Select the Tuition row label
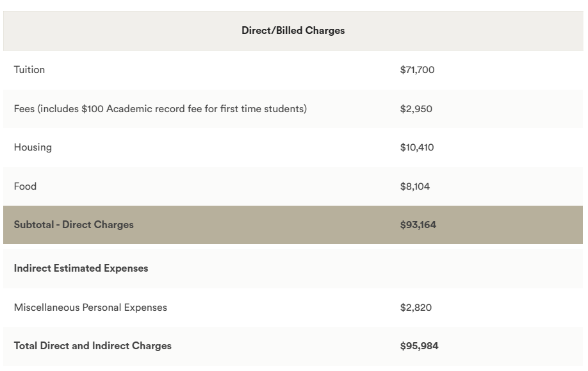This screenshot has width=588, height=371. [29, 70]
